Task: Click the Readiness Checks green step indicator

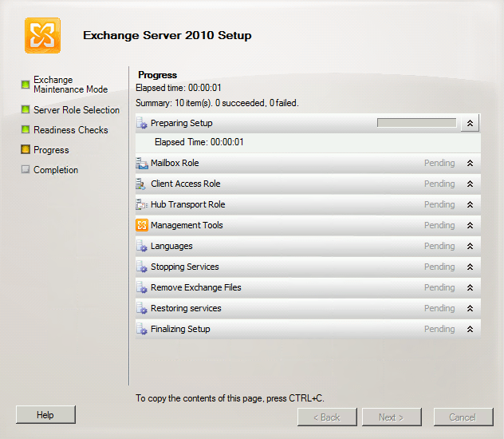Action: point(26,129)
